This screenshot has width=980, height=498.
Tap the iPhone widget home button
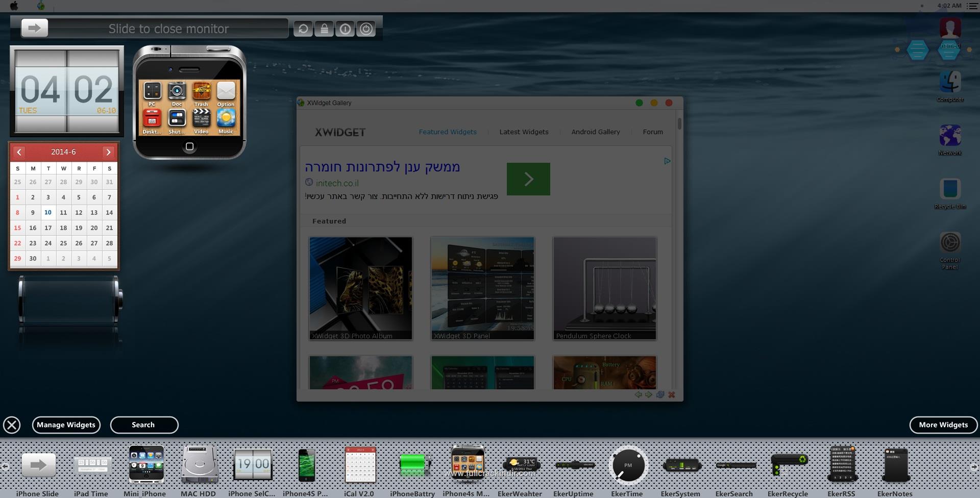(189, 146)
